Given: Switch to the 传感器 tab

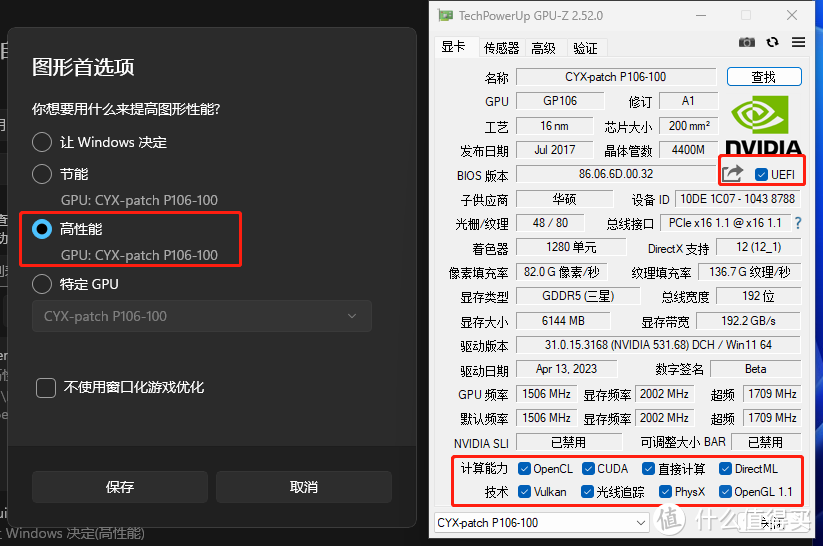Looking at the screenshot, I should 501,48.
